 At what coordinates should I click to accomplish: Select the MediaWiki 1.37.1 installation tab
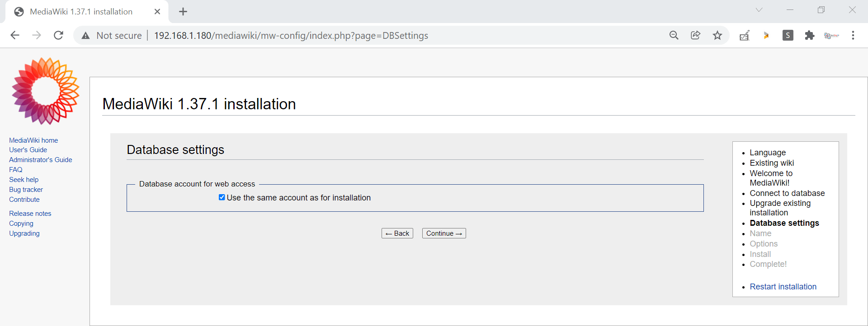coord(87,12)
